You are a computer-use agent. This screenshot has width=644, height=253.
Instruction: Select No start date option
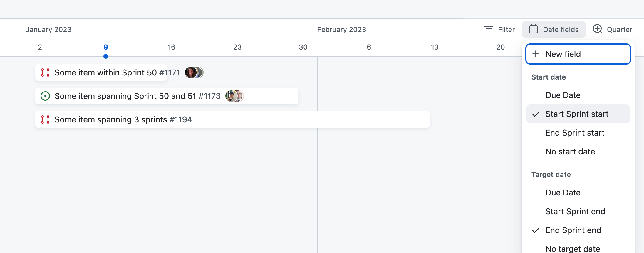click(570, 151)
